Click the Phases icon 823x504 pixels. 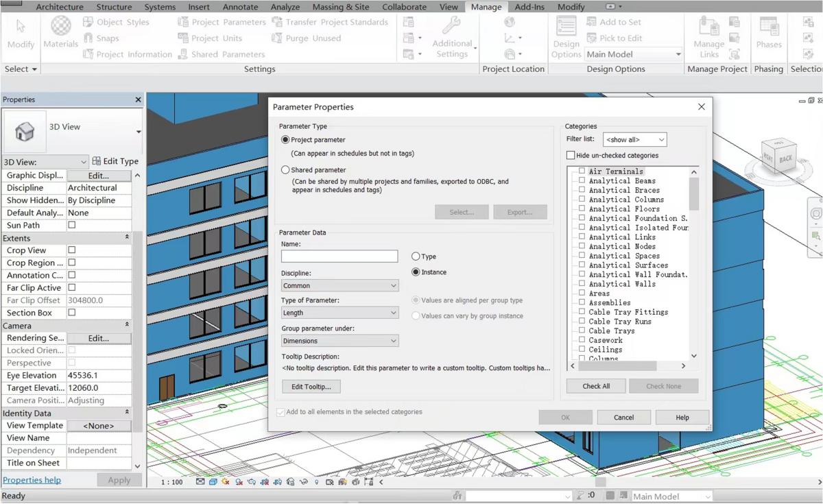pos(768,33)
